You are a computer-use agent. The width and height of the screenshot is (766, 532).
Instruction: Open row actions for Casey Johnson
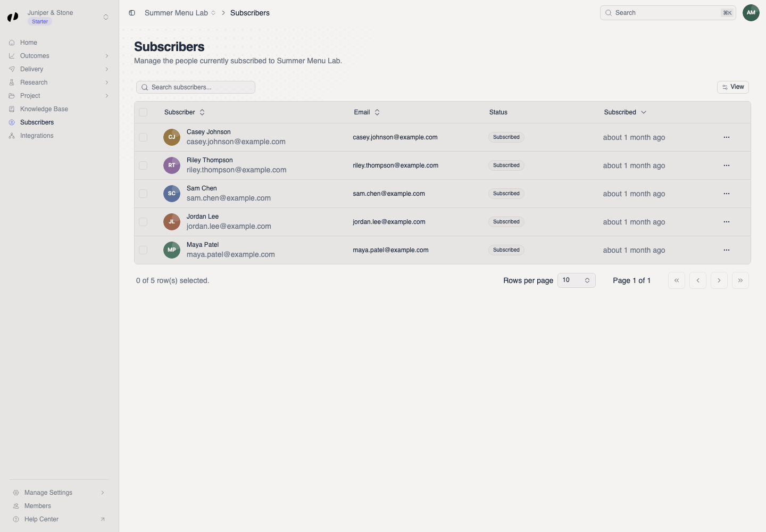point(727,137)
